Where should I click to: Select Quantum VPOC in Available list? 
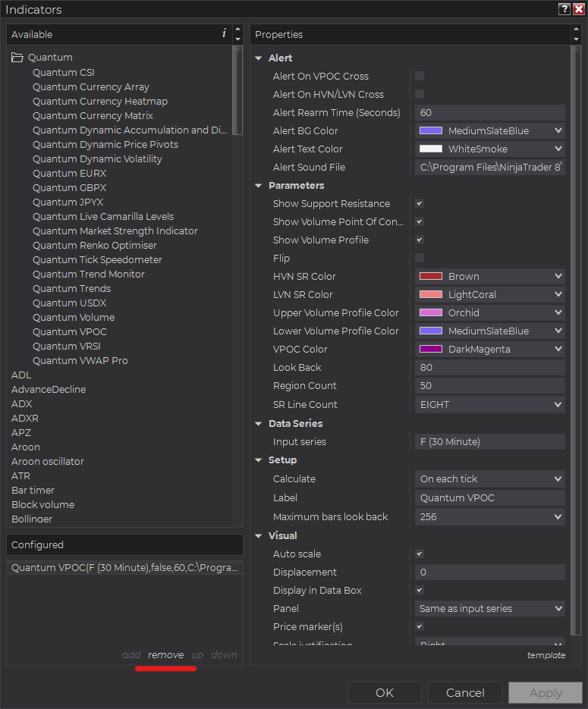coord(70,332)
